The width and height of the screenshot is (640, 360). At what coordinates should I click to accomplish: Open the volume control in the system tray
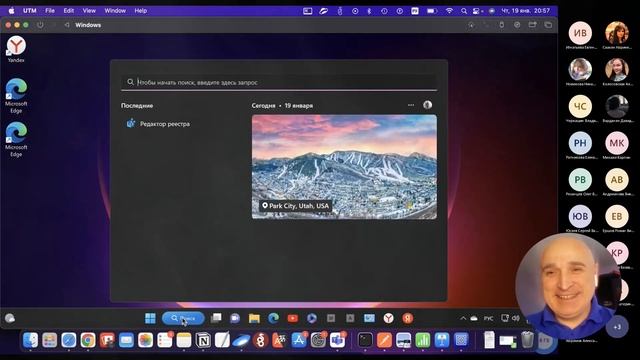tap(516, 318)
